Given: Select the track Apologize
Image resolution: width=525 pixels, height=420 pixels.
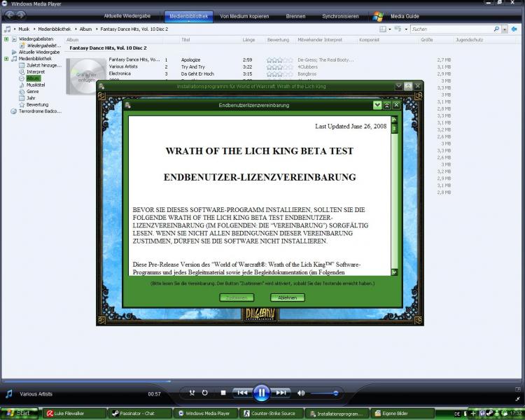Looking at the screenshot, I should (x=190, y=60).
